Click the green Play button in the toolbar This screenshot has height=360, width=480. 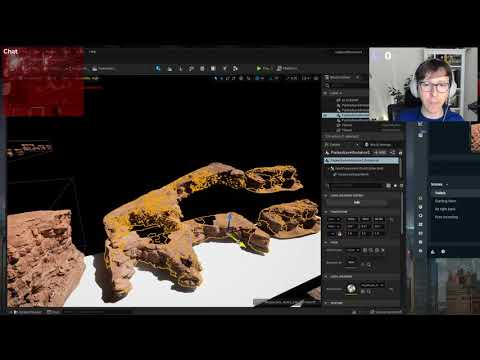tap(259, 68)
